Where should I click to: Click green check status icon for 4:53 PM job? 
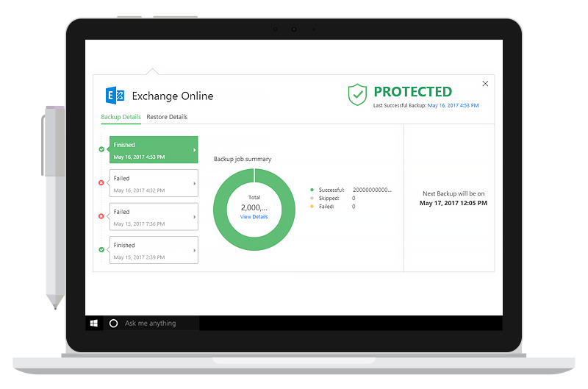[101, 149]
